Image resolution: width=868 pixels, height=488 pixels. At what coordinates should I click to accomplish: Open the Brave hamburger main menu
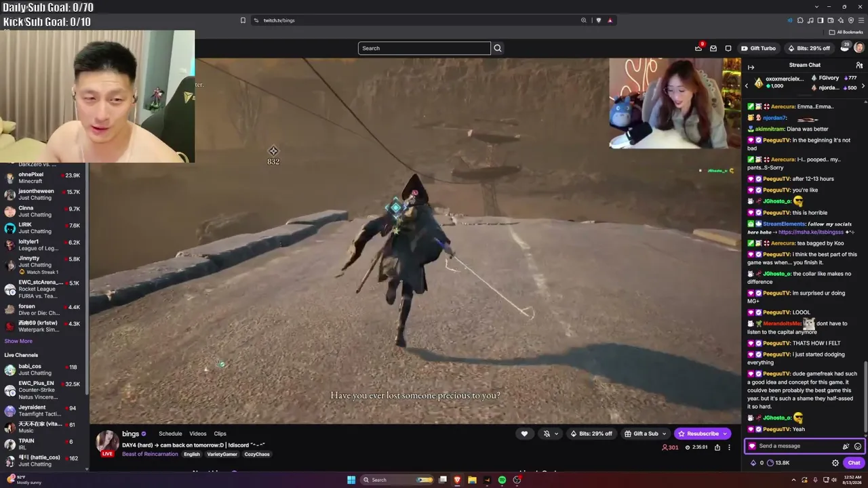tap(861, 20)
